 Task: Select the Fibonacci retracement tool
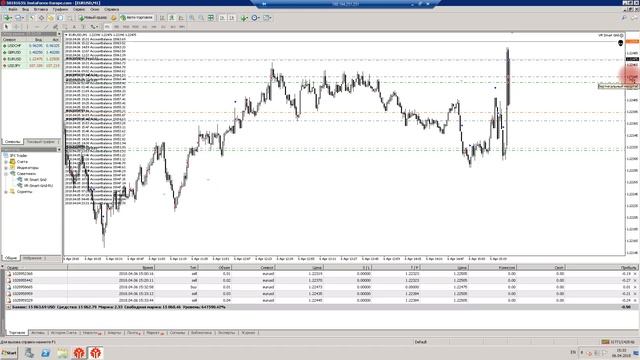(65, 27)
